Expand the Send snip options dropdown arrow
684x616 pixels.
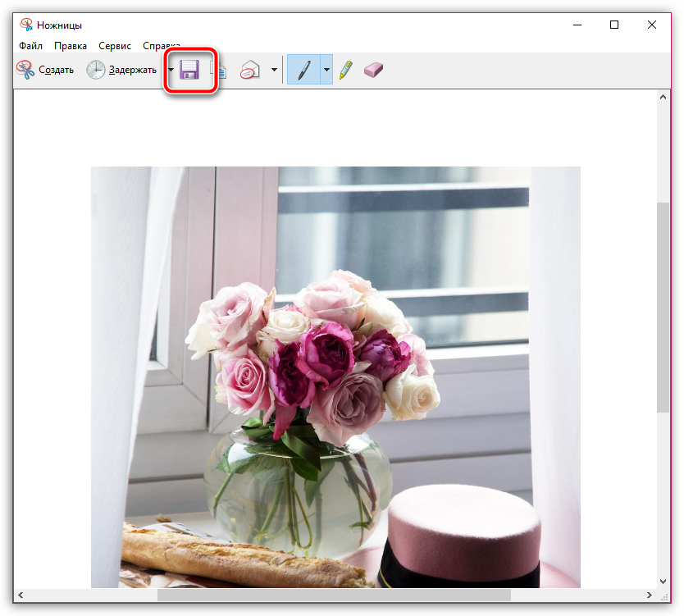(x=274, y=71)
